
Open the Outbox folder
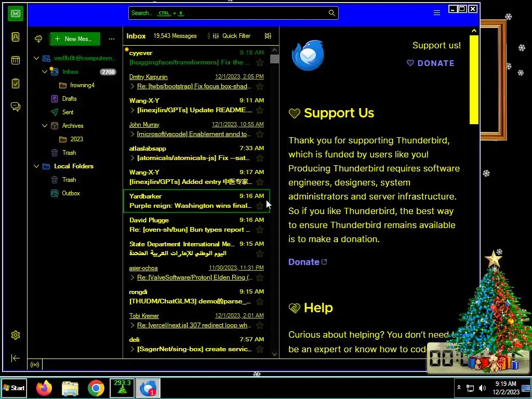click(71, 193)
